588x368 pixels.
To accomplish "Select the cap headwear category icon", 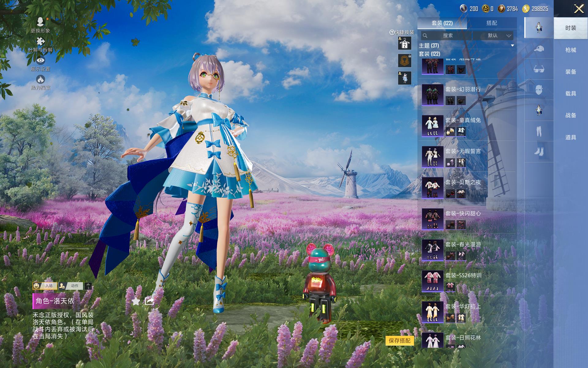I will point(539,48).
